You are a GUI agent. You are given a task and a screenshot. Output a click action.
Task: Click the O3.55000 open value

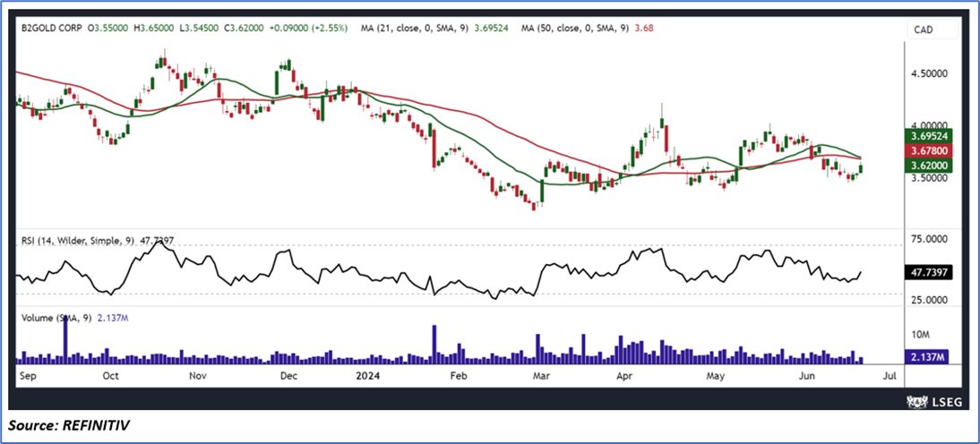point(109,28)
